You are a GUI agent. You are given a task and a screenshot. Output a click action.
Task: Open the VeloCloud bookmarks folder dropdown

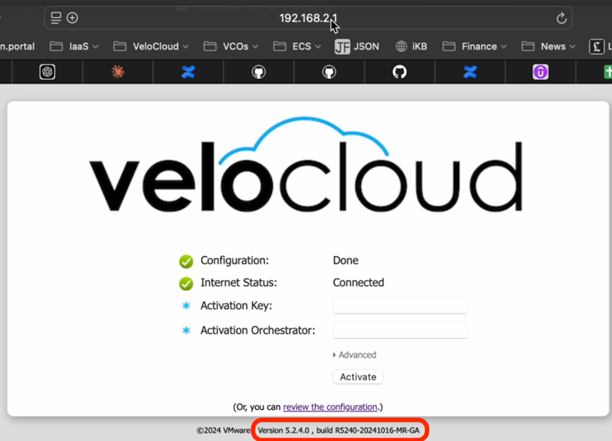151,46
